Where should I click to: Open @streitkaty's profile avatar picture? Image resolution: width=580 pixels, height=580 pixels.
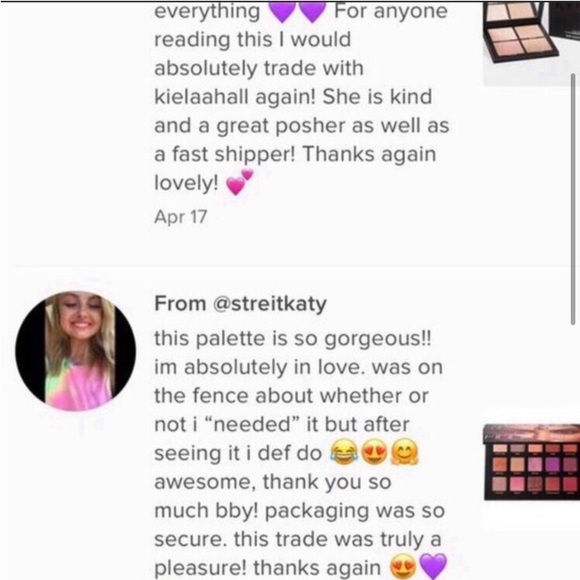click(75, 351)
